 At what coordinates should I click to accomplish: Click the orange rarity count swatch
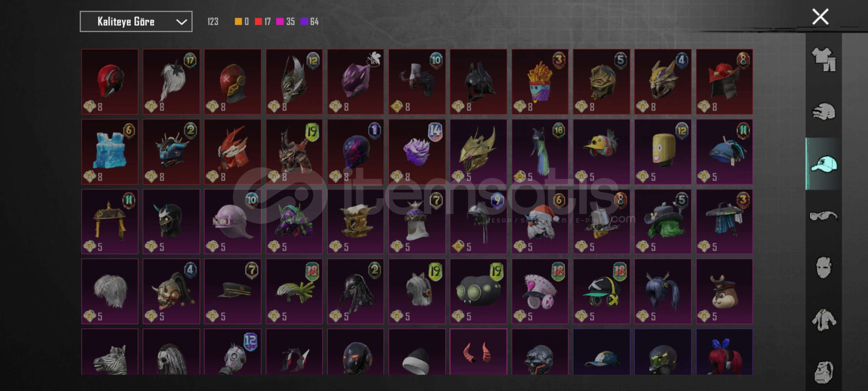click(x=242, y=22)
